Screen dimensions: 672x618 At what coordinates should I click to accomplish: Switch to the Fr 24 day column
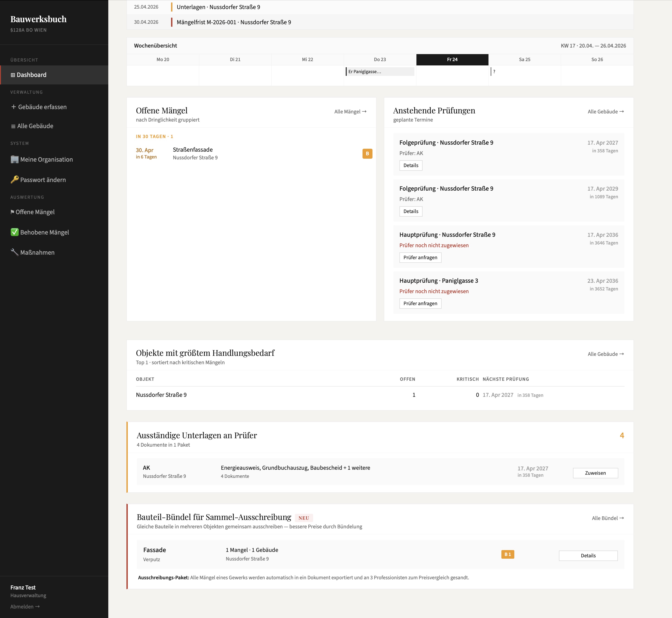pos(452,59)
